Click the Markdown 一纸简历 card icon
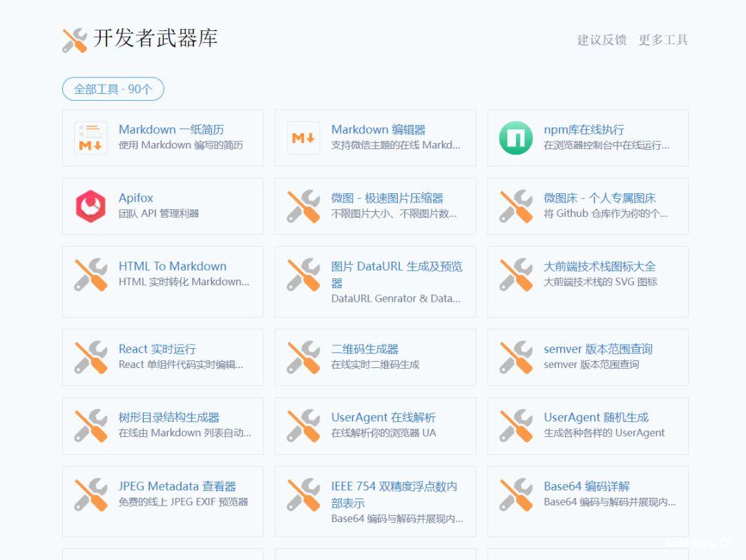The height and width of the screenshot is (560, 746). (x=90, y=138)
